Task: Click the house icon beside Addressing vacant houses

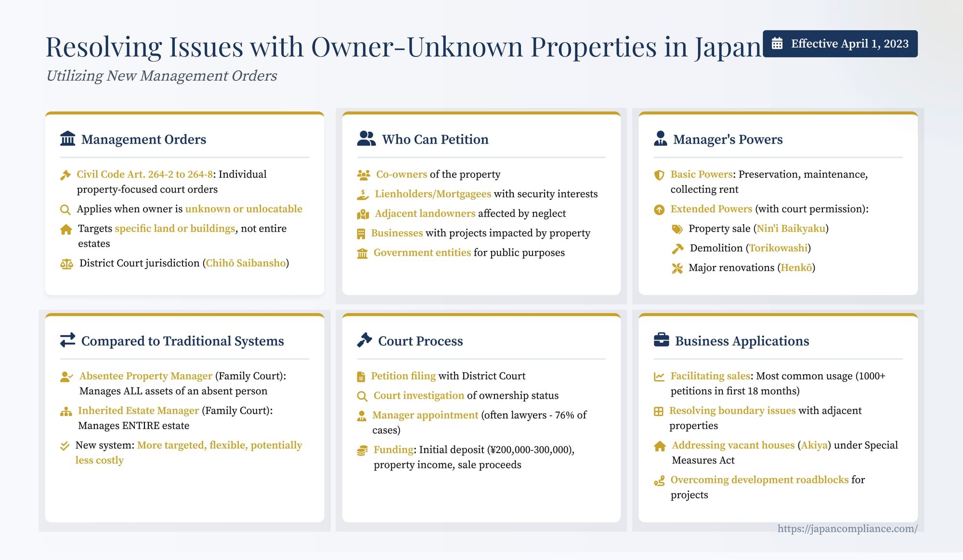Action: point(660,446)
